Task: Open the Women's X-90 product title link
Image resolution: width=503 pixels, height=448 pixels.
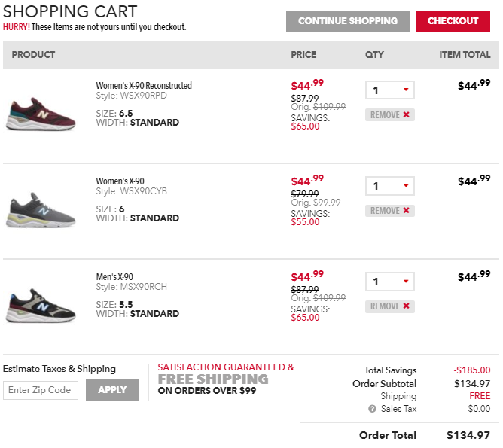Action: (x=120, y=181)
